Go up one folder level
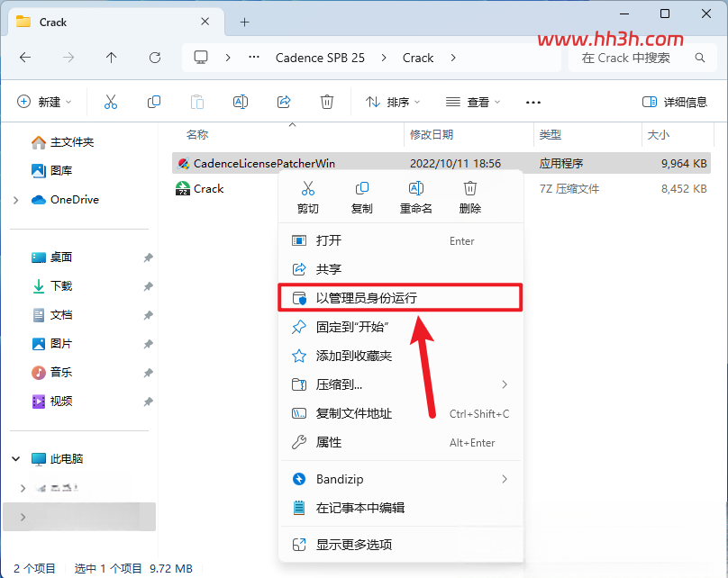Screen dimensions: 728x578 (111, 58)
